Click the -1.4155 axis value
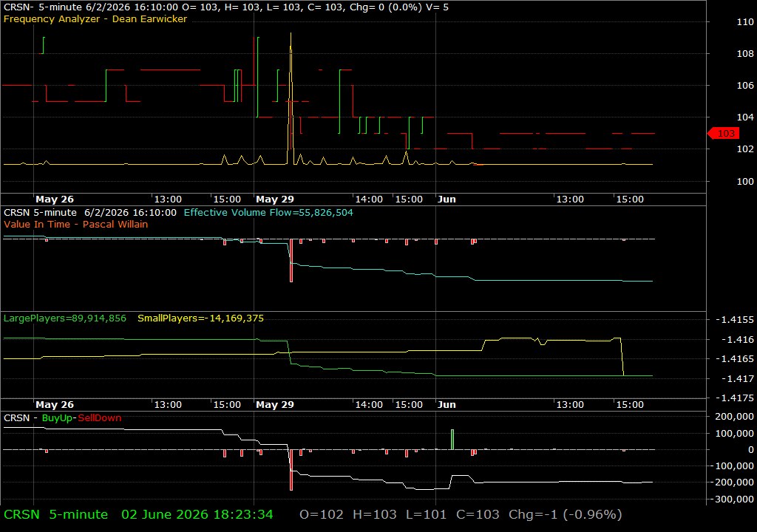 point(734,320)
